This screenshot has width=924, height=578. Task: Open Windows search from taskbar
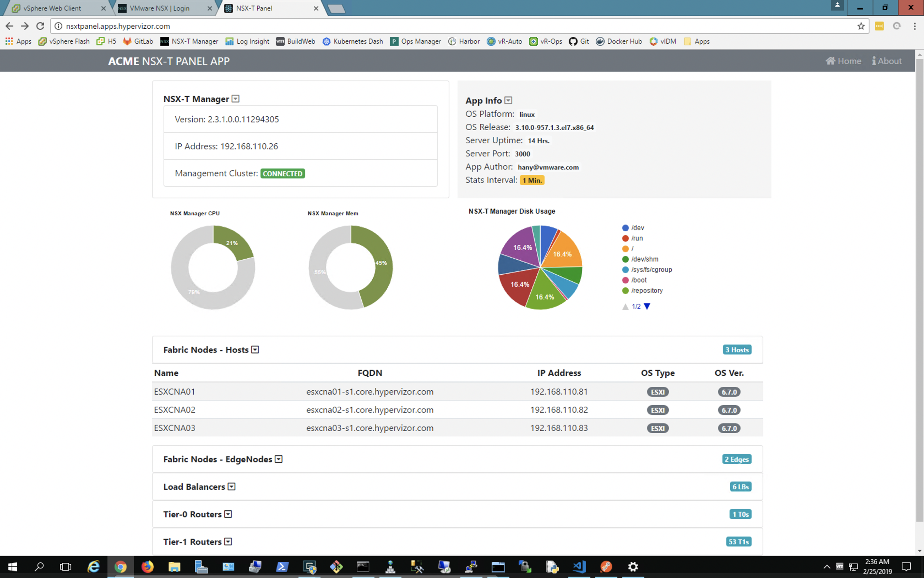coord(39,567)
